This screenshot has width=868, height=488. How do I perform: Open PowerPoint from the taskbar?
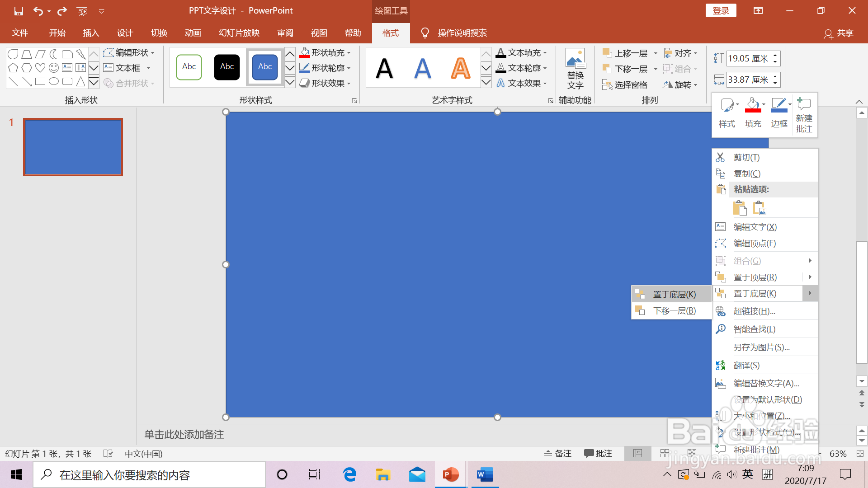pos(450,474)
